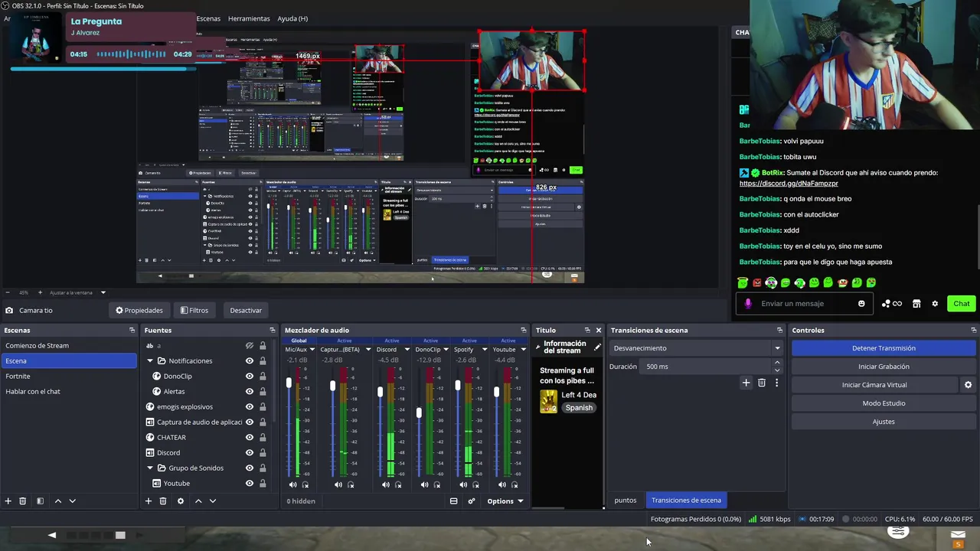Viewport: 980px width, 551px height.
Task: Open Propiedades for selected source
Action: tap(139, 311)
